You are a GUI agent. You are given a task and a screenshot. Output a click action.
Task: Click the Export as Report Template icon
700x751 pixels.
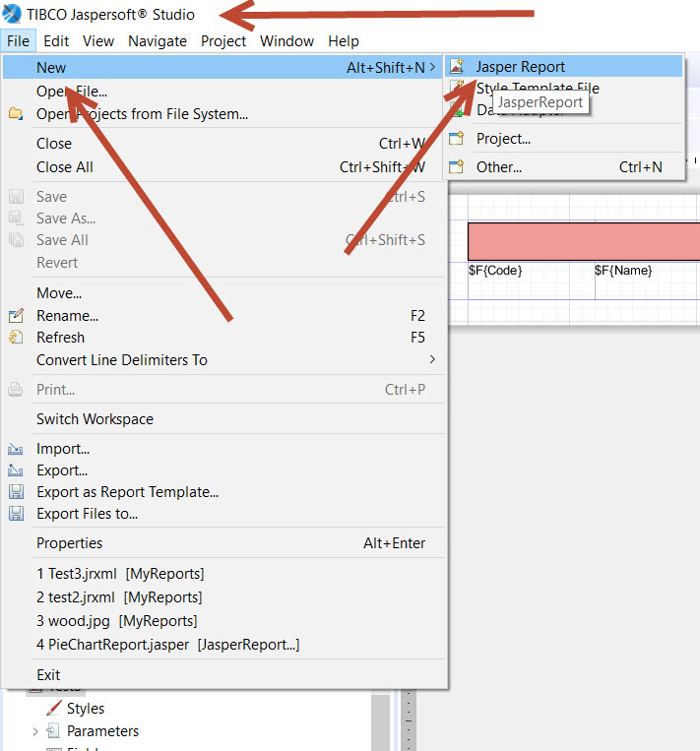point(16,492)
